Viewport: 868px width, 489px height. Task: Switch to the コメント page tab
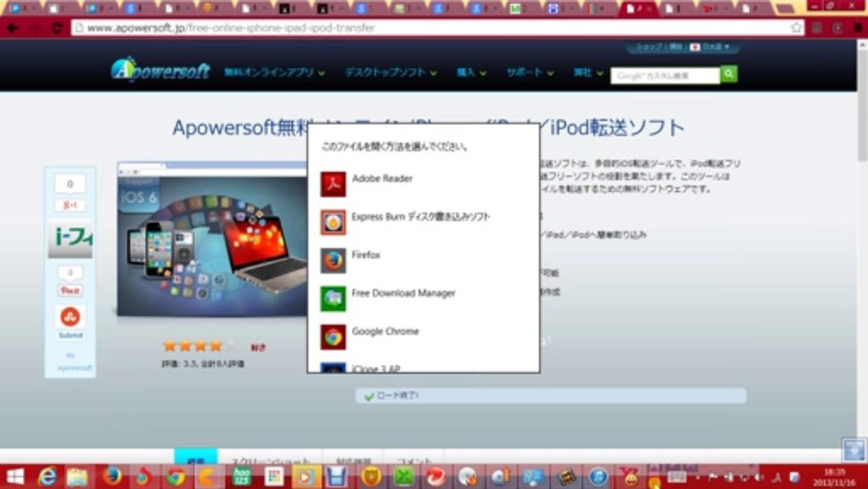tap(414, 460)
